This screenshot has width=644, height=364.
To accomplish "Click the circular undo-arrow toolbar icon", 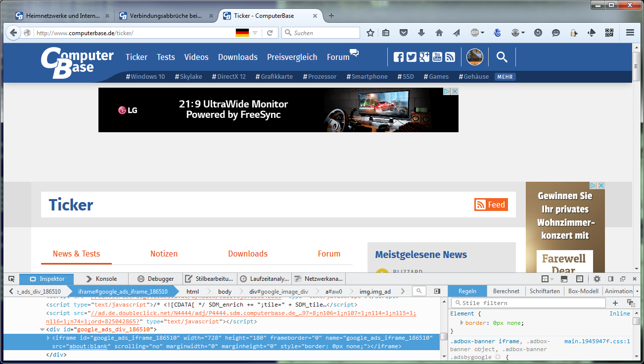I will click(x=538, y=33).
